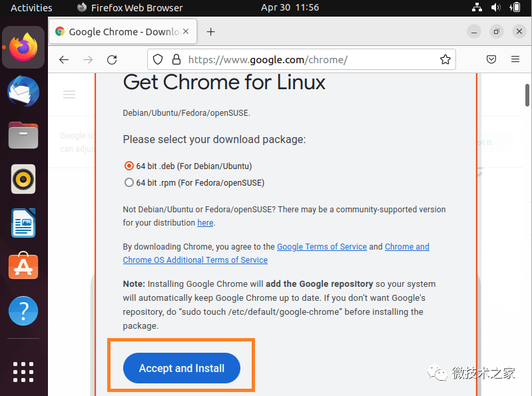Bookmark this page with star icon
The width and height of the screenshot is (532, 396).
[x=445, y=60]
